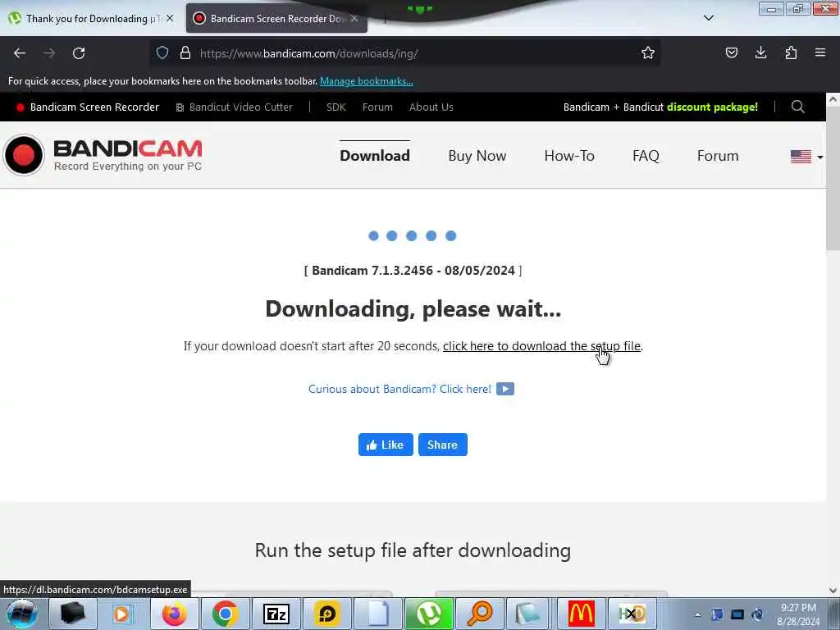Click the page vertical scrollbar thumb
Viewport: 840px width, 630px height.
[x=833, y=177]
